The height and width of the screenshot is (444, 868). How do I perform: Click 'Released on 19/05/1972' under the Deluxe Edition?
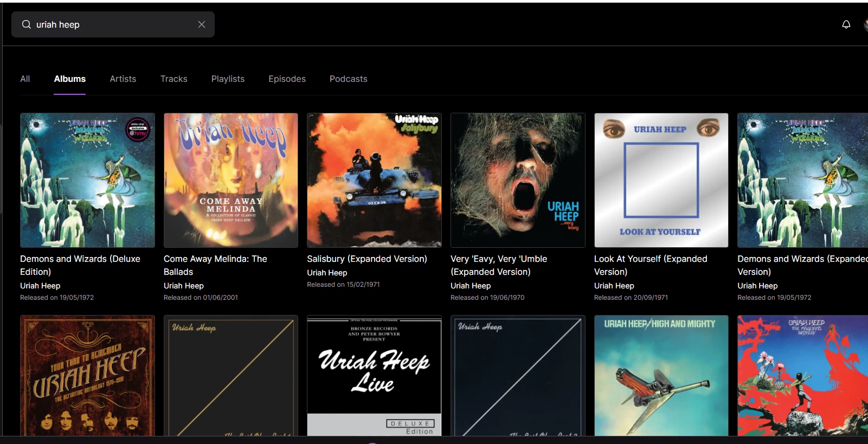pos(57,298)
